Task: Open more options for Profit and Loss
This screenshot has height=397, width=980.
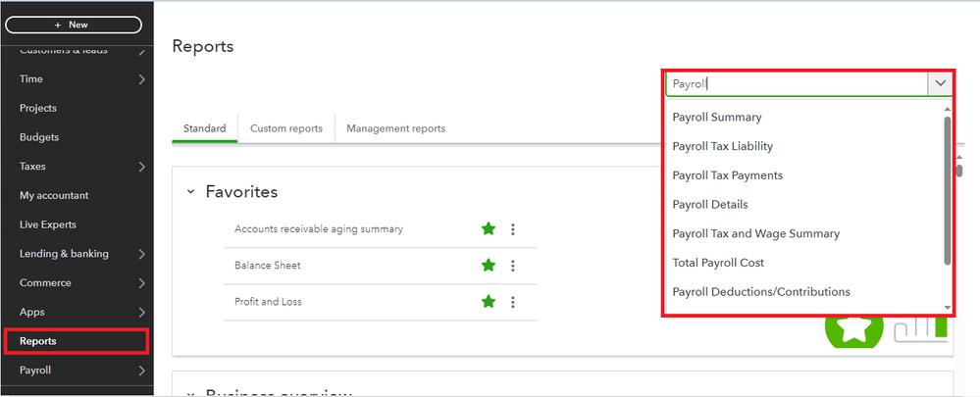Action: point(512,302)
